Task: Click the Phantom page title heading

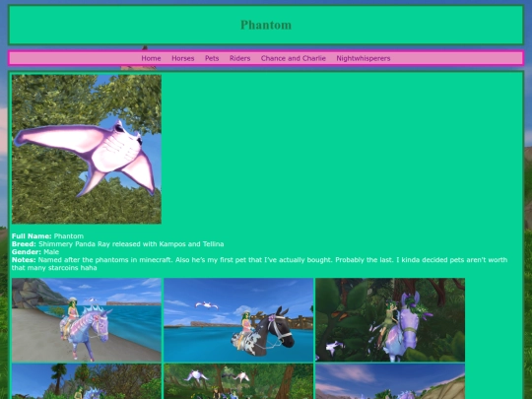Action: click(x=266, y=25)
